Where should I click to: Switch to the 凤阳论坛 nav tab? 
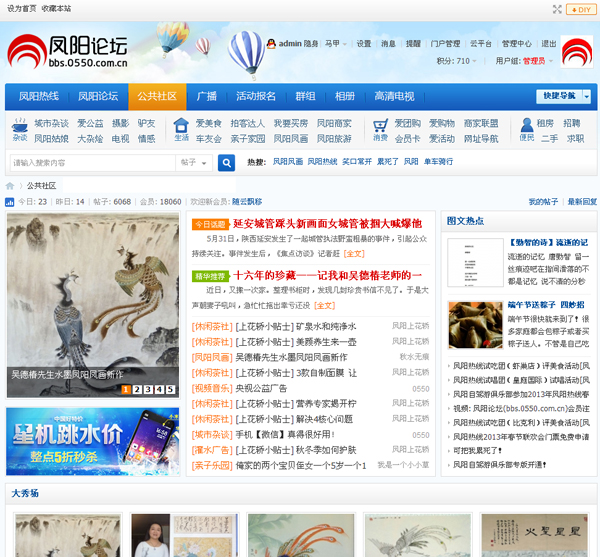[98, 96]
